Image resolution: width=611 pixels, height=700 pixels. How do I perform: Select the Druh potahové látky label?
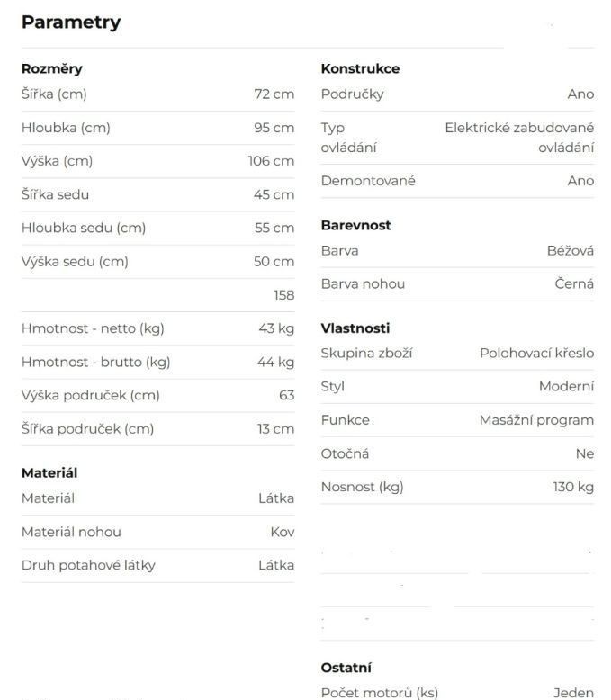tap(88, 565)
